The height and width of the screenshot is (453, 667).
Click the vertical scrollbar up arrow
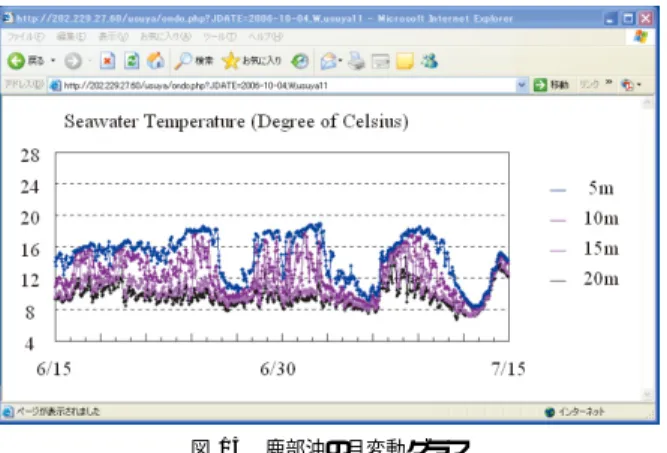tap(648, 103)
